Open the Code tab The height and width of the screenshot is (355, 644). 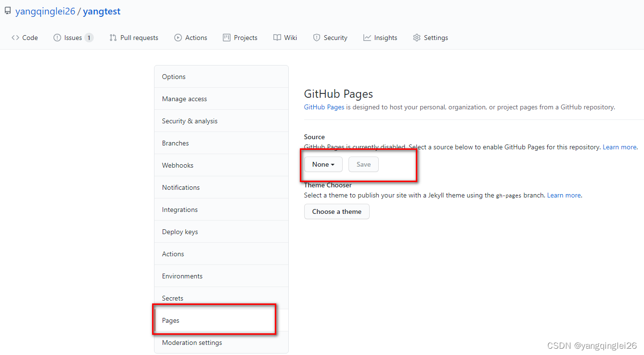pyautogui.click(x=25, y=38)
